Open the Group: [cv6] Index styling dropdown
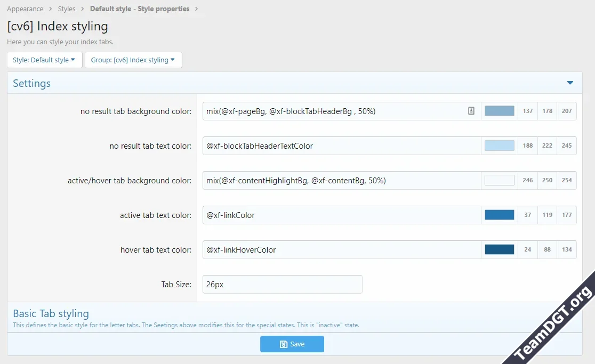 [133, 60]
